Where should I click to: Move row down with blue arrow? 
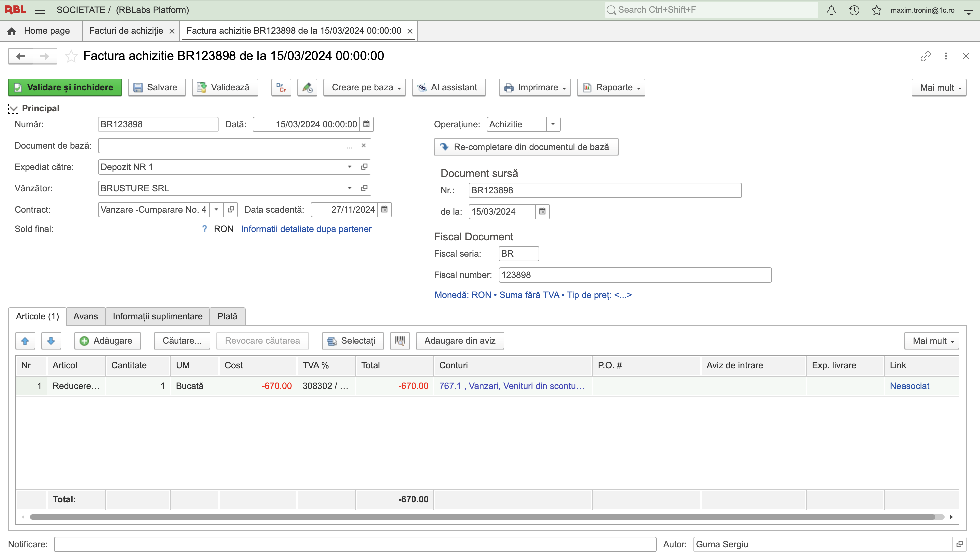[51, 341]
